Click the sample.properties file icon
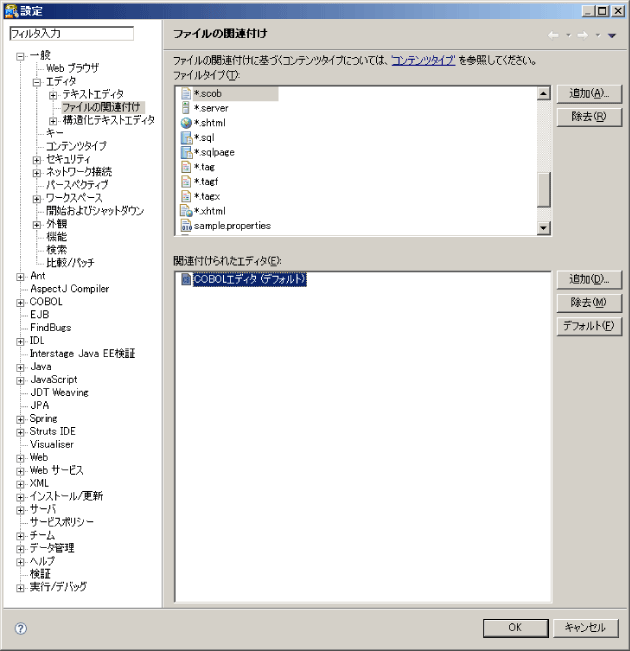The width and height of the screenshot is (630, 651). click(x=186, y=226)
